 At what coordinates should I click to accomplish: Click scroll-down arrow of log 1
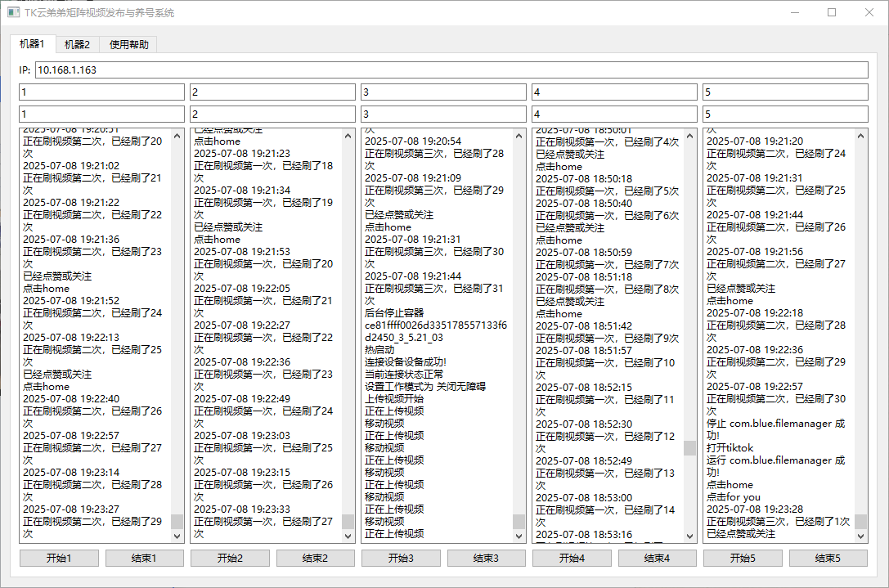coord(177,536)
